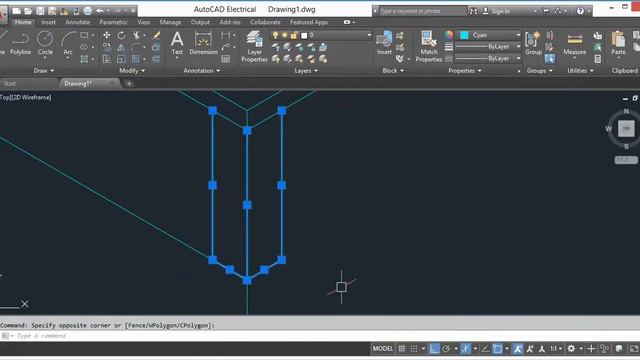Expand the Layers panel
640x360 pixels.
[x=306, y=71]
